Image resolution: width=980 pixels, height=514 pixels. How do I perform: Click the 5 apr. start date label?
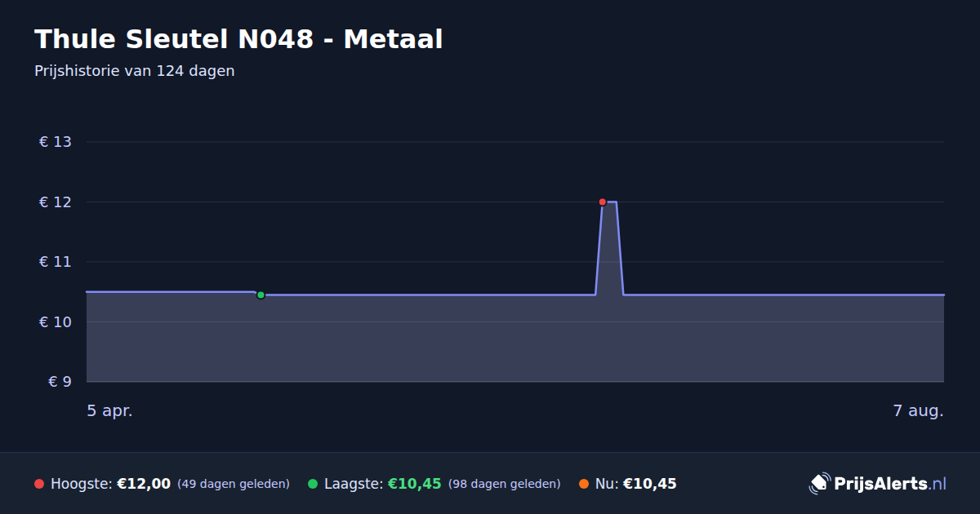tap(110, 411)
